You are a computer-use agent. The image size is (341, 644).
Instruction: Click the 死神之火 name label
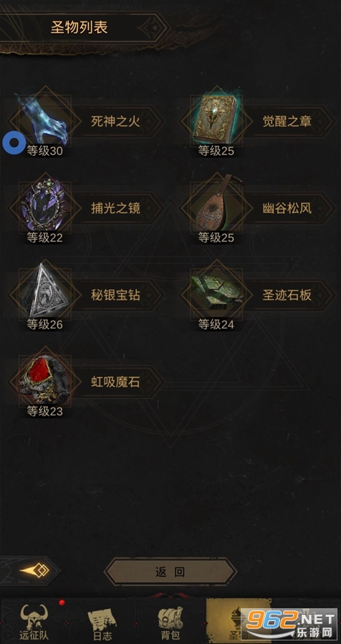[x=115, y=121]
